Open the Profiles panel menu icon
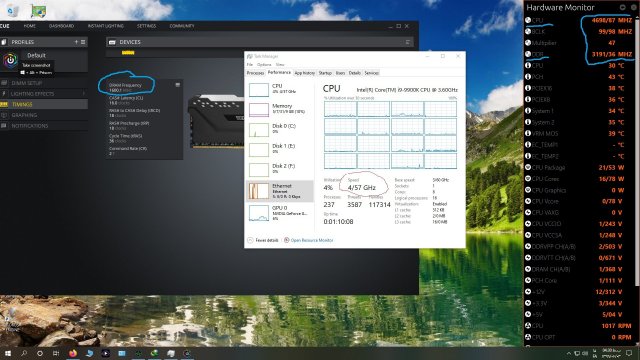The image size is (640, 360). (83, 42)
